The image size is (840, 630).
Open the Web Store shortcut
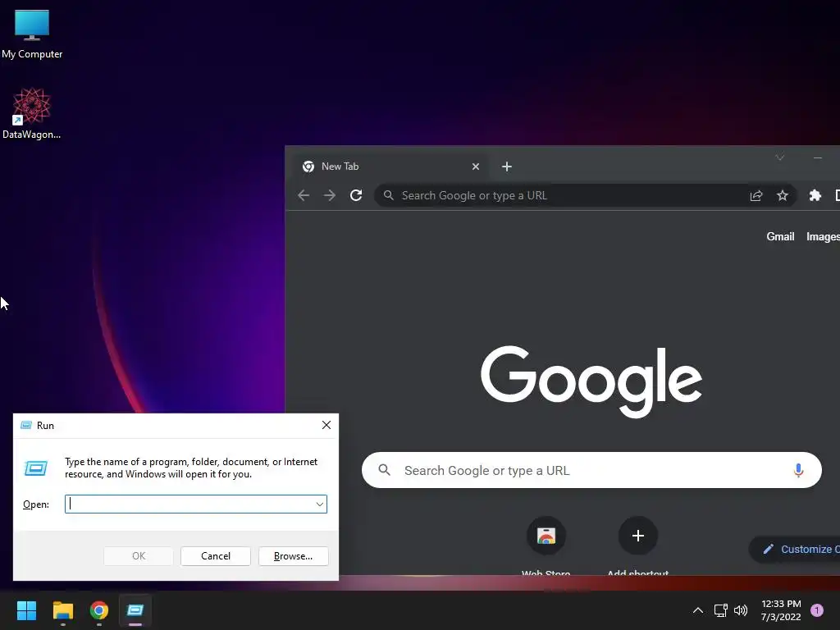tap(546, 545)
